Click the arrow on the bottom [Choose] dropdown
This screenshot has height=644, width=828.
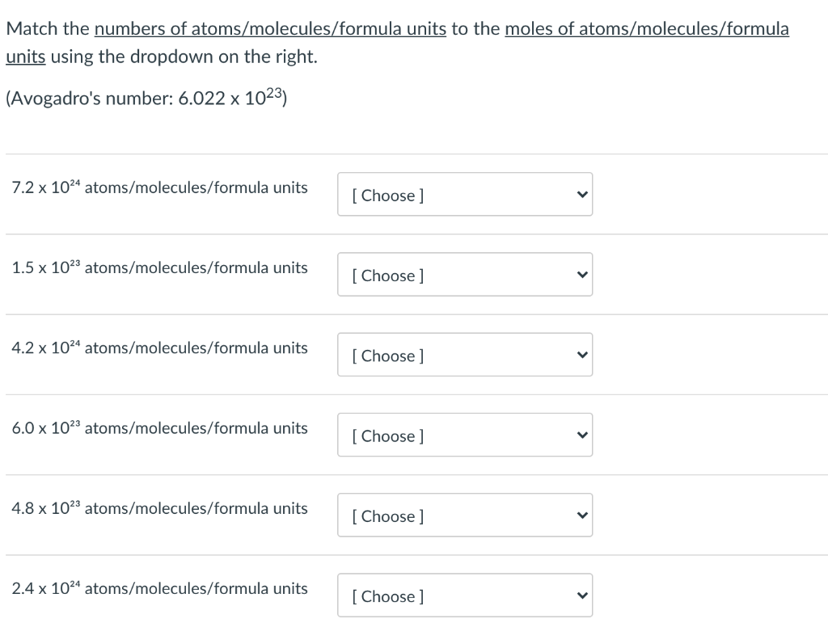581,595
